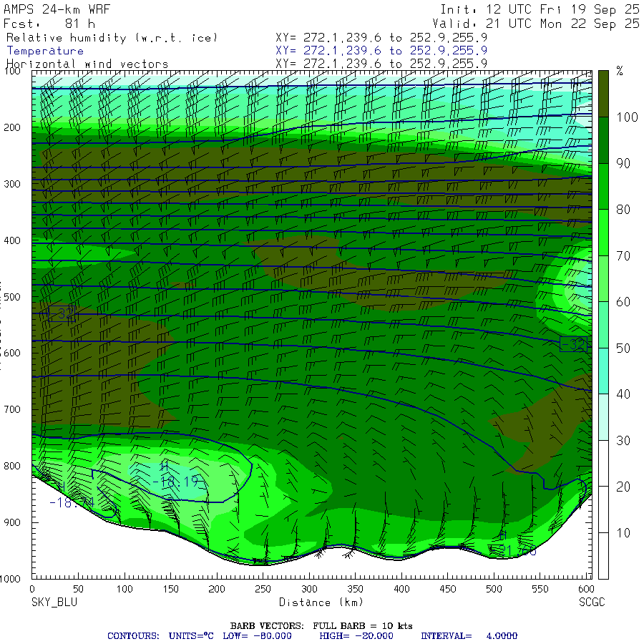Click the 'AMPS 24-km WRF' title text
644x644 pixels.
(x=57, y=9)
